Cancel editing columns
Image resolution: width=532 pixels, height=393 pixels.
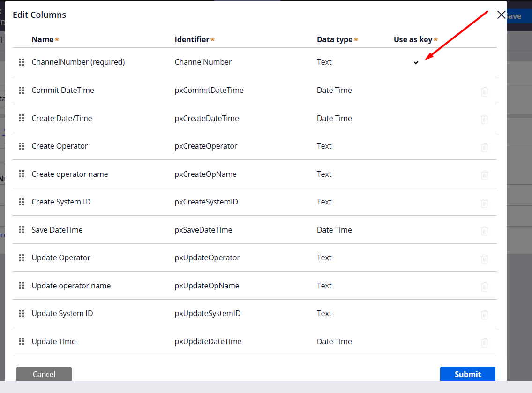[44, 374]
